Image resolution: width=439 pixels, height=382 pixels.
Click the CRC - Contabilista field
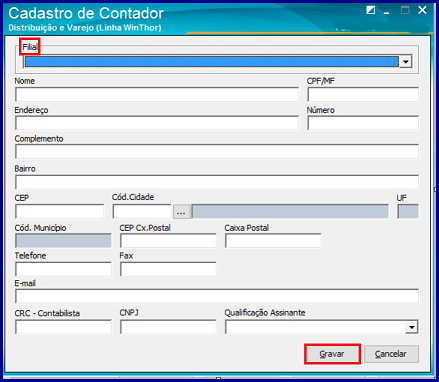(x=63, y=327)
